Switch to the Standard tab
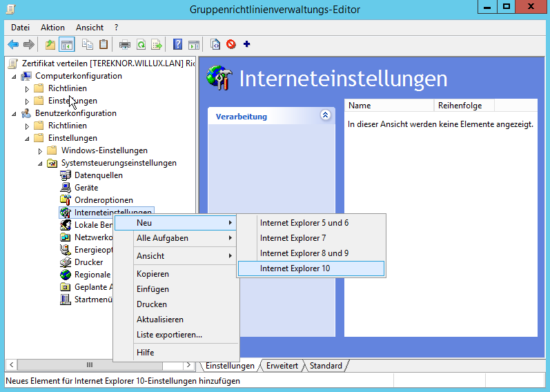The height and width of the screenshot is (392, 550). (326, 366)
